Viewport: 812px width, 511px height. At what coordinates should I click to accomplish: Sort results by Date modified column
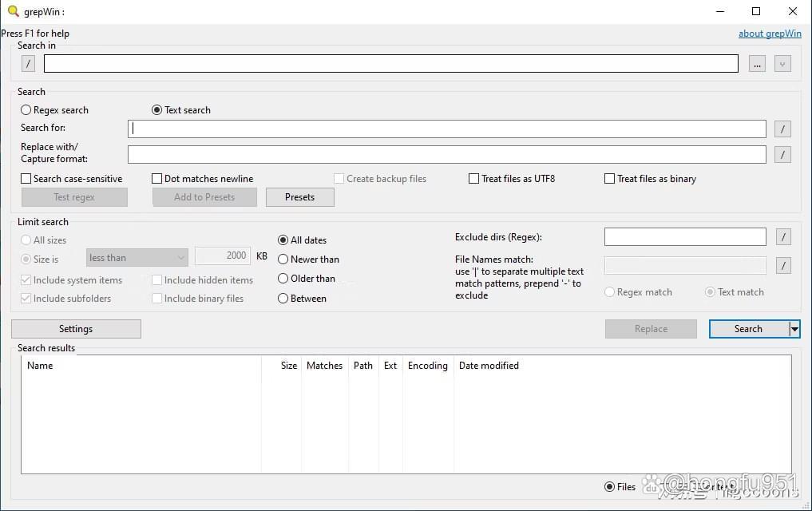click(x=489, y=366)
